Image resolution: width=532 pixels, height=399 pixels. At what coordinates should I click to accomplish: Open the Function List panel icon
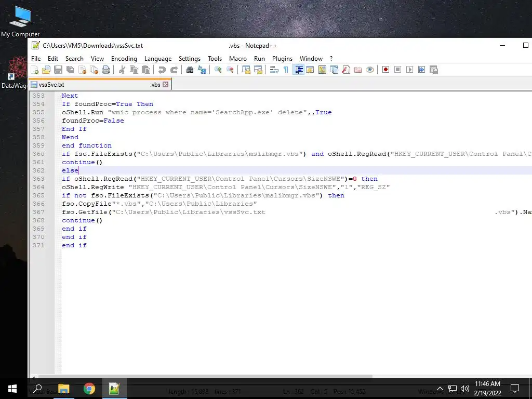345,70
